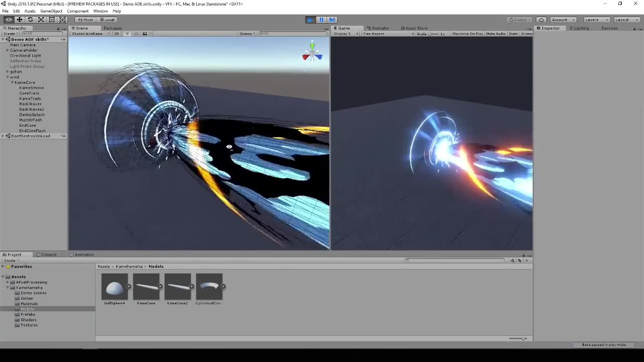
Task: Switch to the Services tab
Action: [x=609, y=28]
